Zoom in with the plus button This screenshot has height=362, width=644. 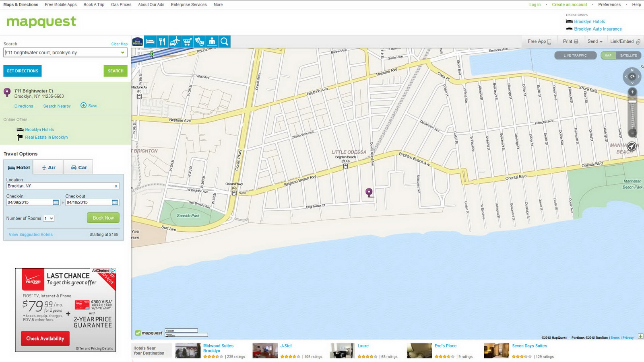click(x=632, y=92)
